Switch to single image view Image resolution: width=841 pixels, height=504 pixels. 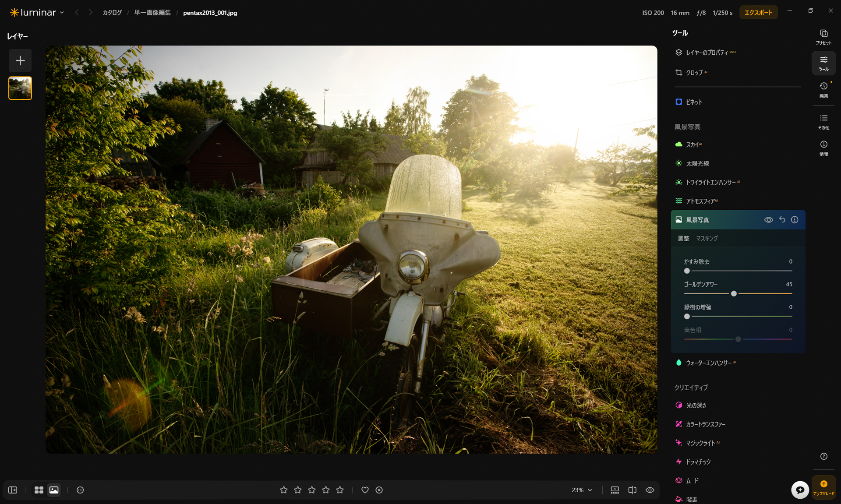point(54,490)
